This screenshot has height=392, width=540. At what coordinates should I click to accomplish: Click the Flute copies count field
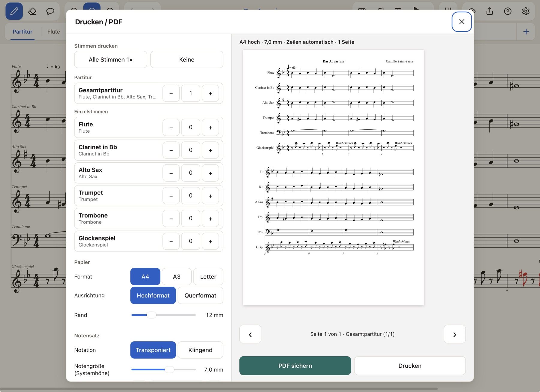point(190,128)
